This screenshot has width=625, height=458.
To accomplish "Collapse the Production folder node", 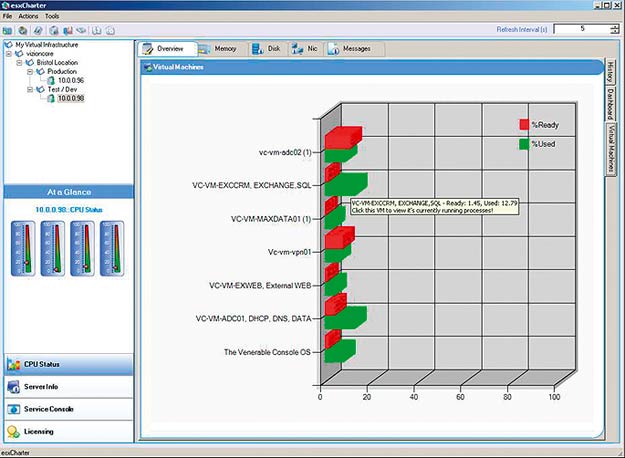I will 30,72.
